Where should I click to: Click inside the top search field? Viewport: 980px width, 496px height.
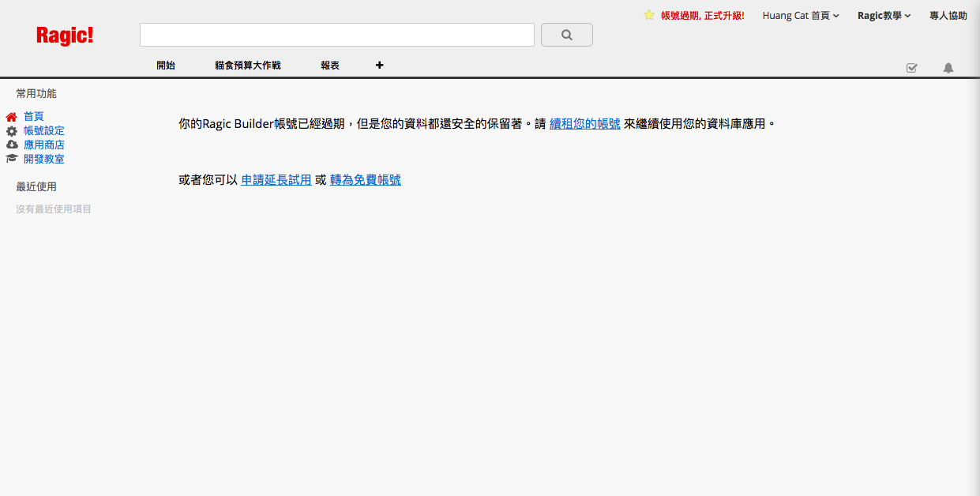(x=337, y=35)
